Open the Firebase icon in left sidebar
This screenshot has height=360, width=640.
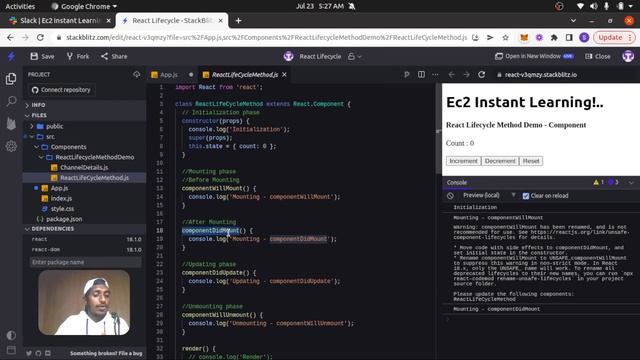click(x=11, y=123)
